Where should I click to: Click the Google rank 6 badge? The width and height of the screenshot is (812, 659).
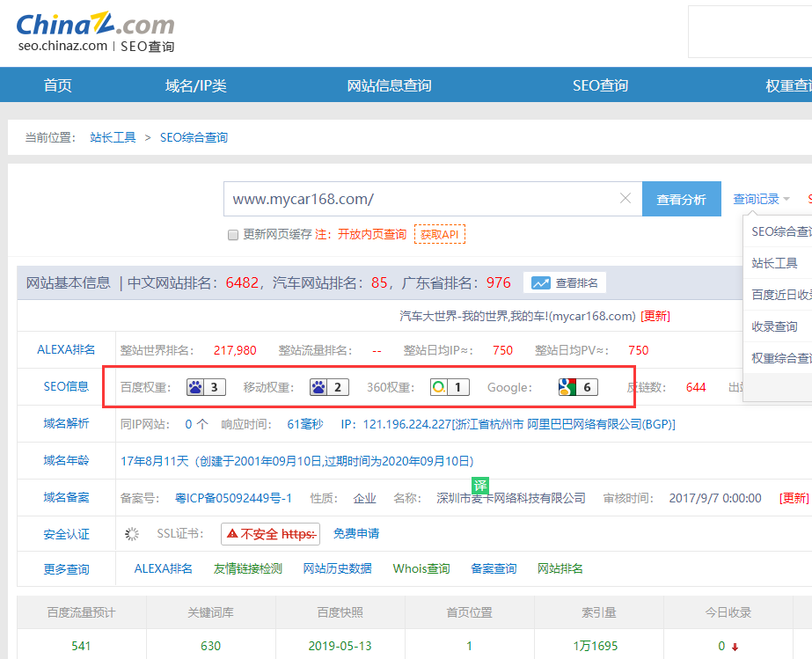578,387
